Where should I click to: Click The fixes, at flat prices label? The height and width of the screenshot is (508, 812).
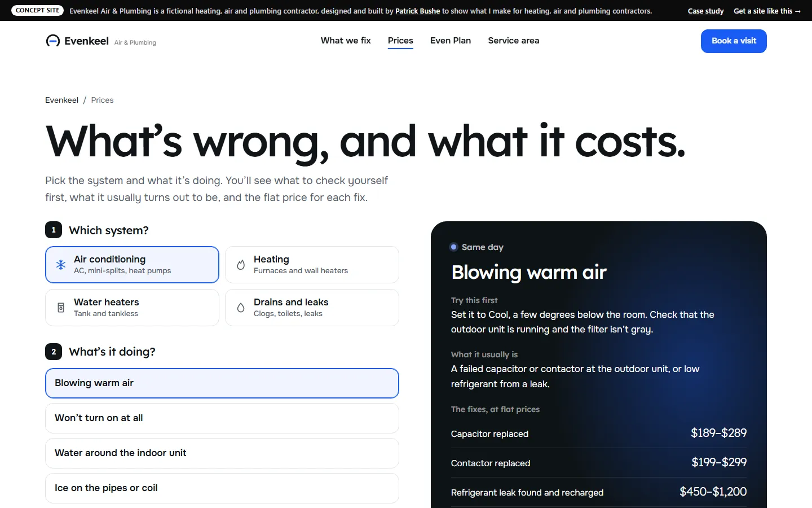[495, 409]
